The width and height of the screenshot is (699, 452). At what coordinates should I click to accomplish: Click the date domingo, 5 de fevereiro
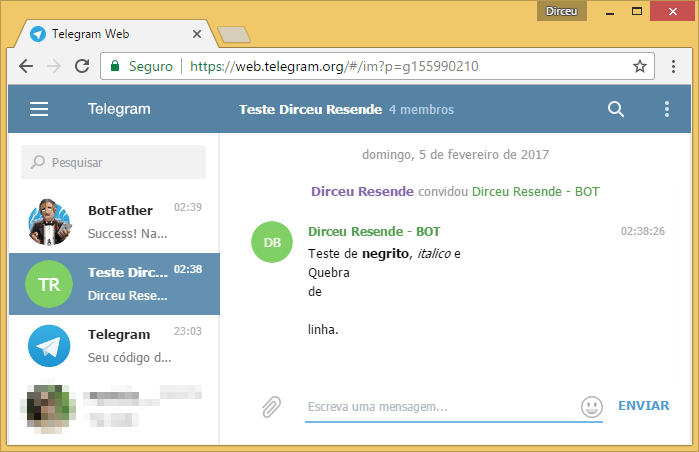coord(455,155)
